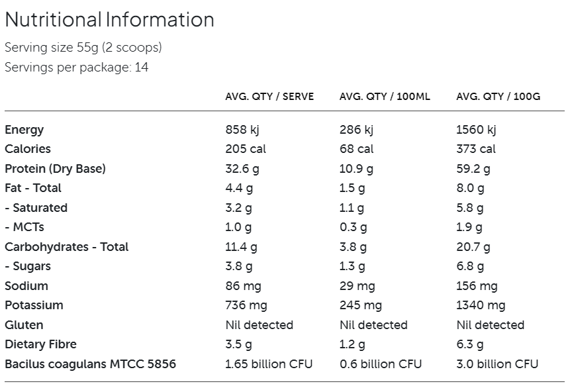Click the Fat - Total row label
The image size is (568, 392).
(33, 188)
